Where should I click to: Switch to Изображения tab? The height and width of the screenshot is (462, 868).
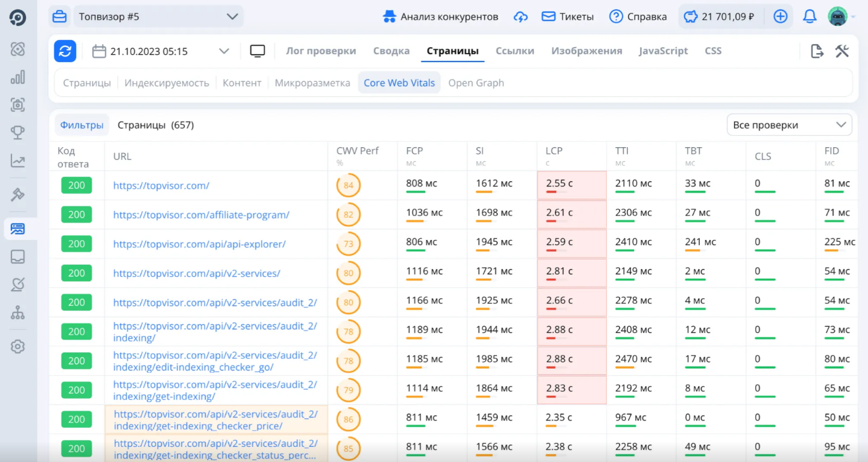coord(587,51)
